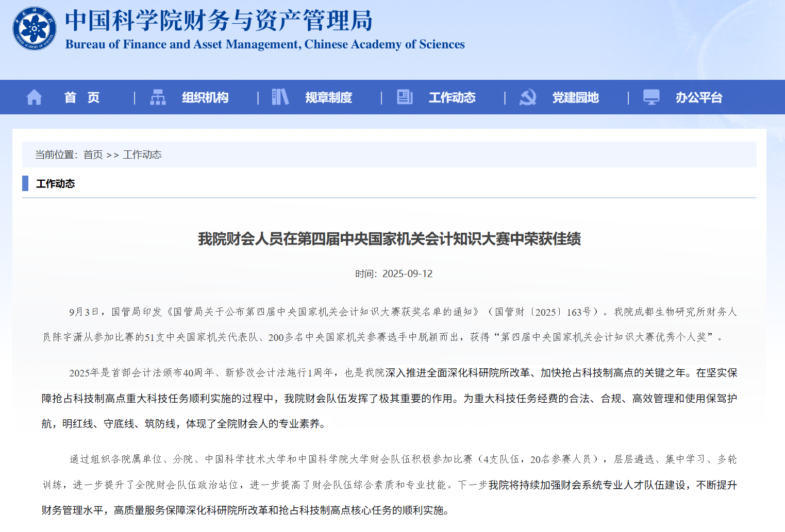Viewport: 785px width, 532px height.
Task: Click the organization chart icon
Action: [x=158, y=97]
